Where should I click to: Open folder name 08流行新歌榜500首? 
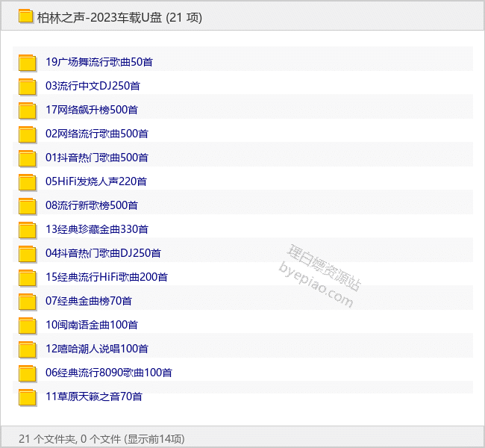point(92,205)
